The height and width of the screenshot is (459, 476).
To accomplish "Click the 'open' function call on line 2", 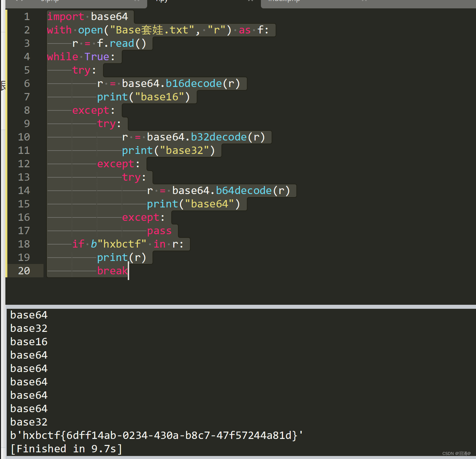I will [x=91, y=30].
